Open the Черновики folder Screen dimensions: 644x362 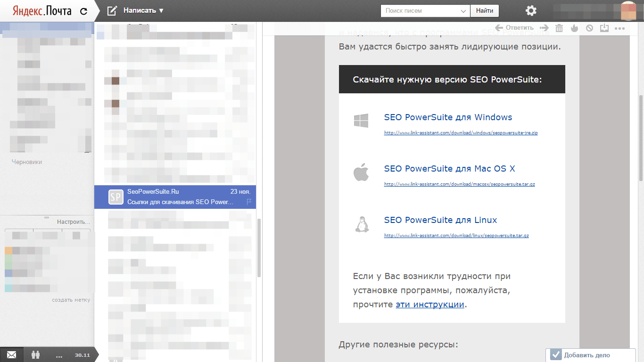27,162
